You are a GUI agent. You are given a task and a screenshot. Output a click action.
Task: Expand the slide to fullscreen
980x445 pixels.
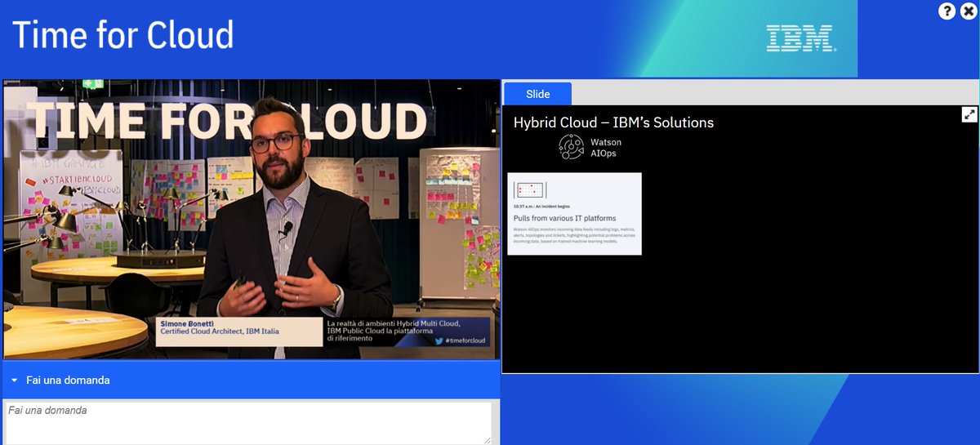tap(969, 115)
